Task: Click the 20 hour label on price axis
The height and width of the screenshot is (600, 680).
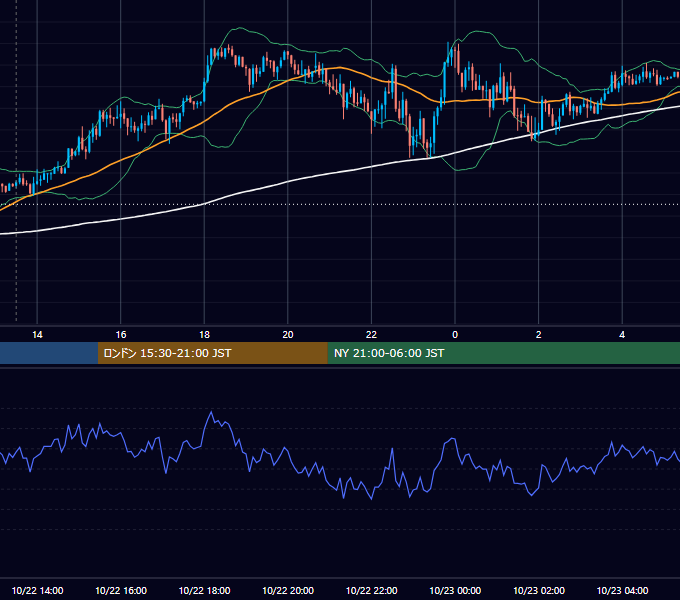Action: point(288,335)
